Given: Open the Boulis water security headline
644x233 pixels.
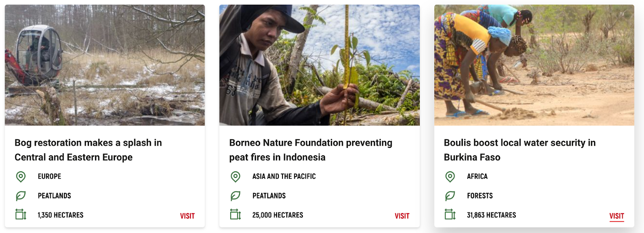Looking at the screenshot, I should pos(519,150).
